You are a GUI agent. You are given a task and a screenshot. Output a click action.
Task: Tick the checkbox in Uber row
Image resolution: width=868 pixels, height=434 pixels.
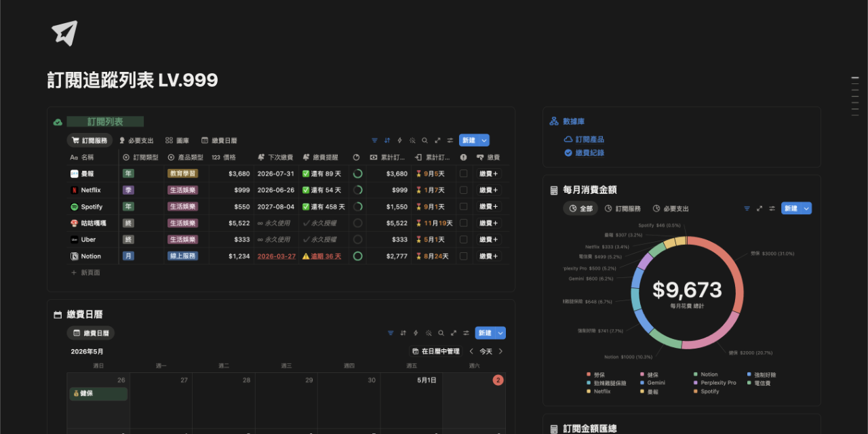tap(463, 239)
